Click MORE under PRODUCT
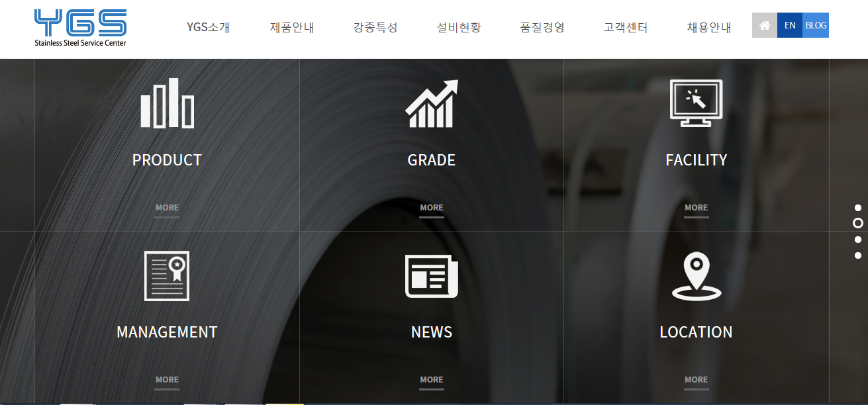 click(x=167, y=208)
